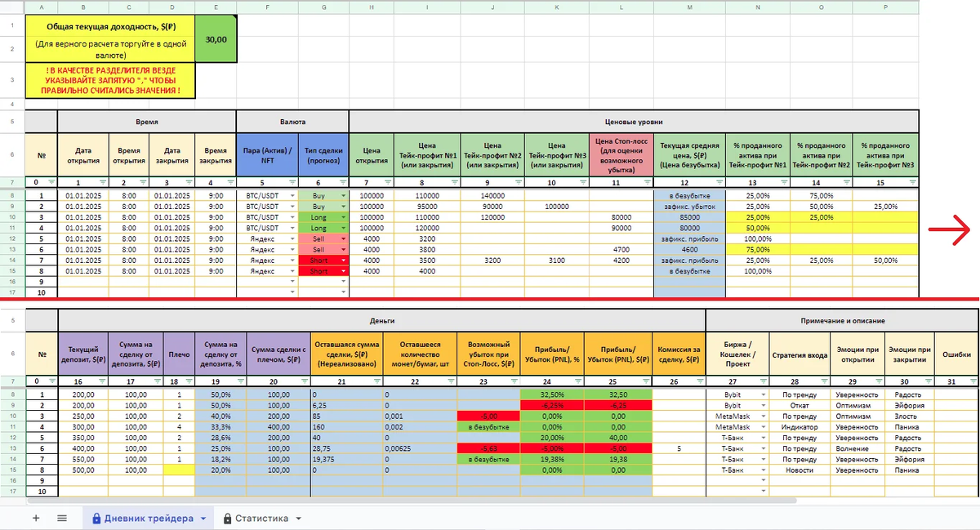The width and height of the screenshot is (980, 530).
Task: Select the Ценовые уровни group header
Action: pyautogui.click(x=634, y=120)
